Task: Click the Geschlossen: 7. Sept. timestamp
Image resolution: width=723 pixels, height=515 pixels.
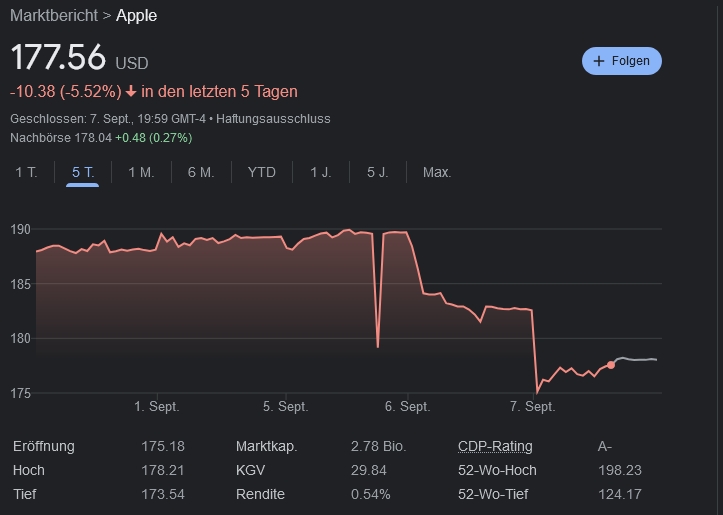Action: [108, 119]
